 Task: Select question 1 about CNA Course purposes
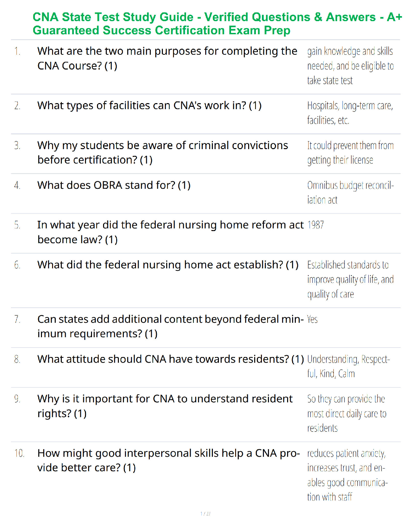tap(167, 58)
